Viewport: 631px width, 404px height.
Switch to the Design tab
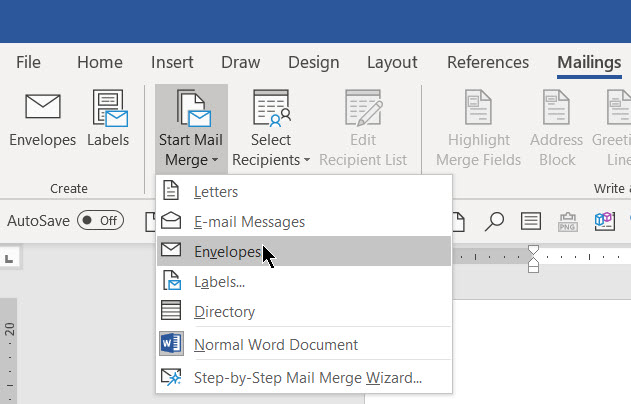pyautogui.click(x=313, y=62)
